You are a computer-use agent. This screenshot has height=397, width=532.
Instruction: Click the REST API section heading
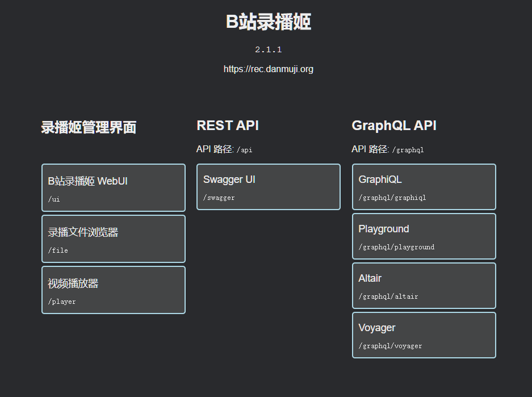[x=228, y=126]
